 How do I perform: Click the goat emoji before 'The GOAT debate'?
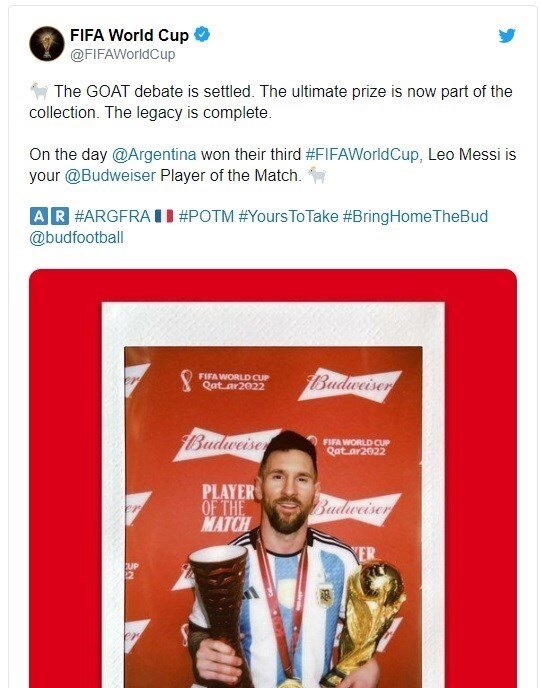click(39, 91)
